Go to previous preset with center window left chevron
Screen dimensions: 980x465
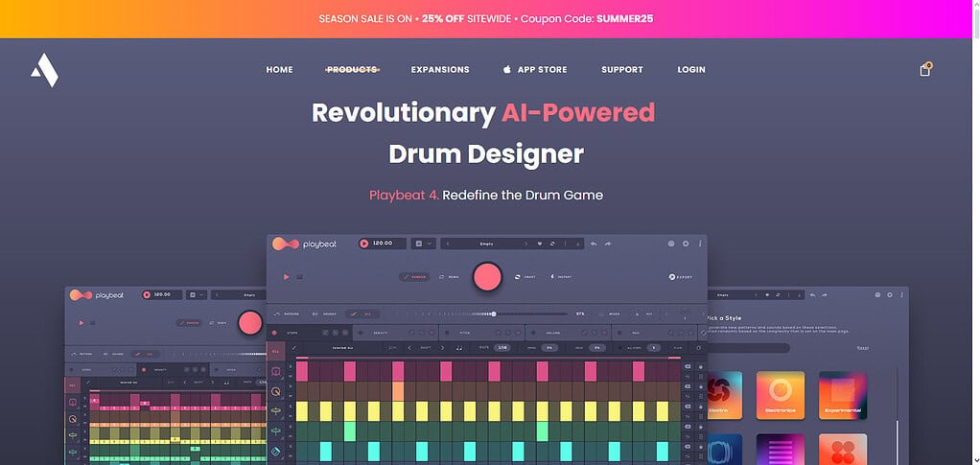click(448, 244)
